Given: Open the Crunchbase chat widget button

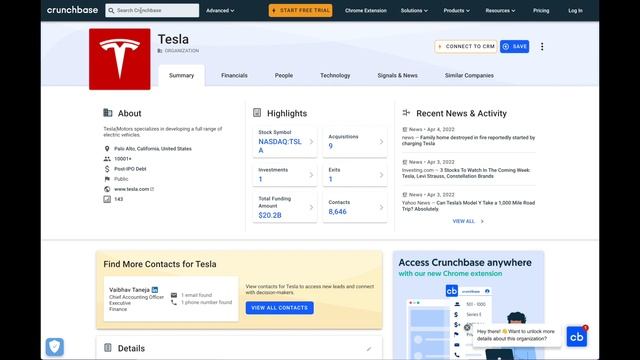Looking at the screenshot, I should [x=577, y=337].
